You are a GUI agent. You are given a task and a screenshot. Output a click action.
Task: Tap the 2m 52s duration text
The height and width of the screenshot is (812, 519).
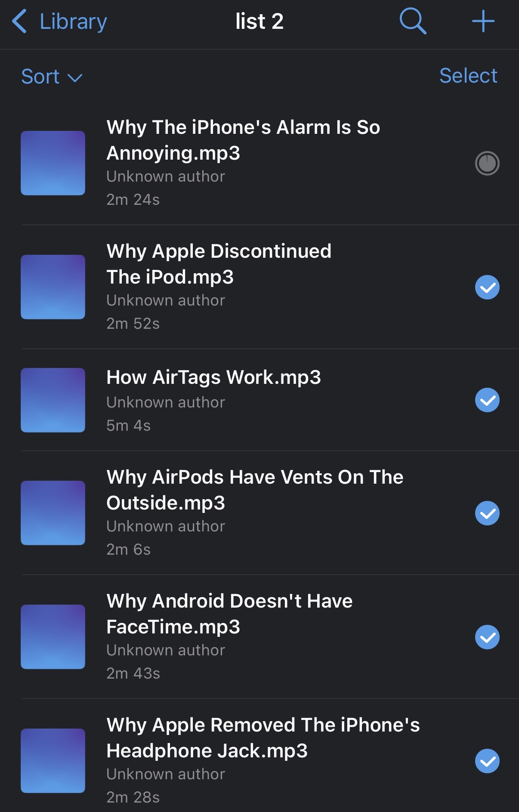133,324
